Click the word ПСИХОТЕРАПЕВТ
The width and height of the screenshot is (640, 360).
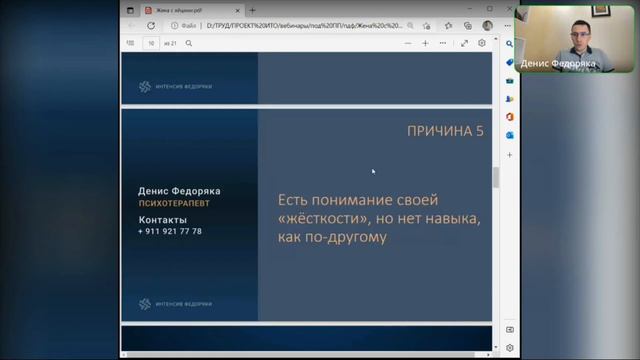(x=174, y=203)
